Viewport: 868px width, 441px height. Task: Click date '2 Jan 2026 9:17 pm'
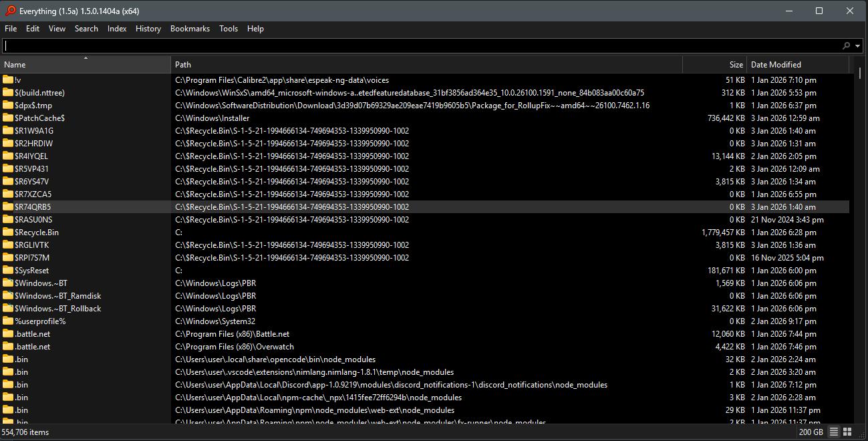(784, 321)
